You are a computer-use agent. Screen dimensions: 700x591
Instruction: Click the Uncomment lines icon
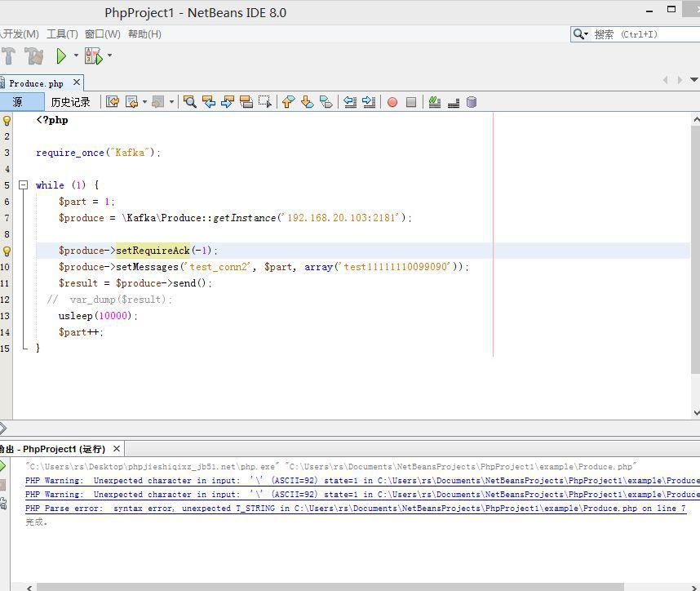click(x=454, y=103)
